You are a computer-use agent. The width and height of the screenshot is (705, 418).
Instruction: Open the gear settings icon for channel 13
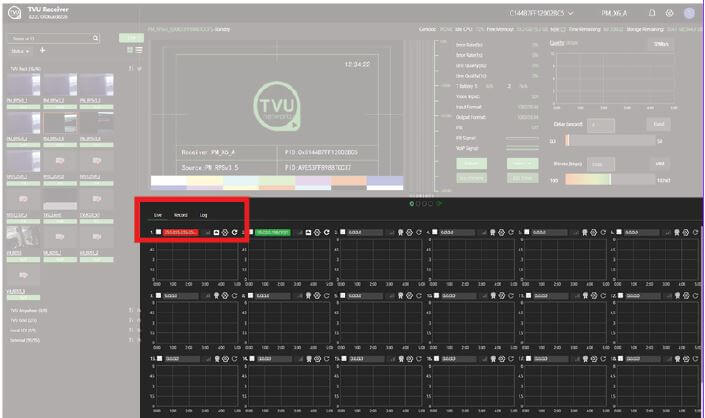[x=226, y=359]
